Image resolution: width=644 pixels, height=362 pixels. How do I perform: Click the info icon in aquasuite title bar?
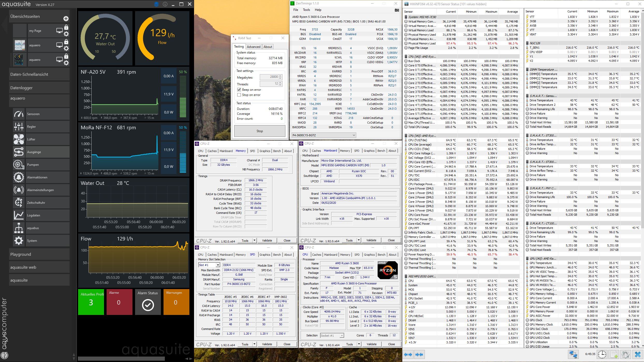pos(165,4)
